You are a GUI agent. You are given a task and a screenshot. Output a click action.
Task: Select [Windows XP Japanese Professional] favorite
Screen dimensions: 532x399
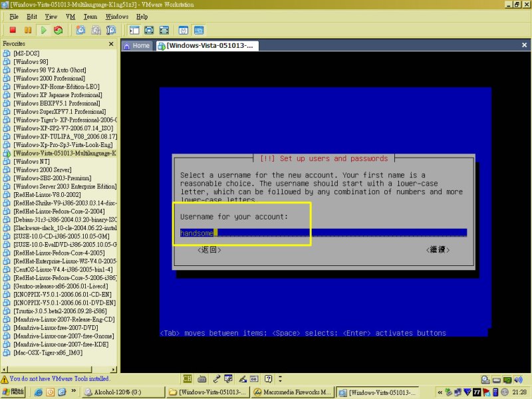coord(58,95)
